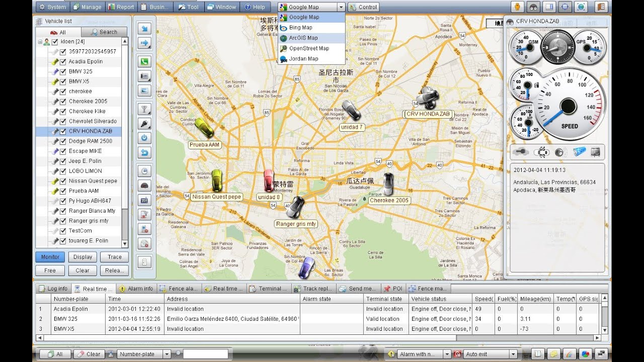
Task: Click the Display button
Action: pos(83,257)
